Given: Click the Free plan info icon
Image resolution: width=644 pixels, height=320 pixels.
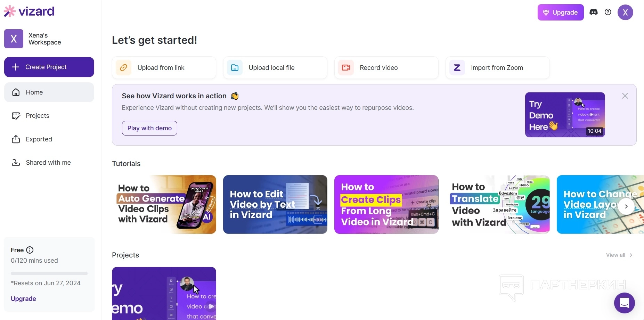Looking at the screenshot, I should [x=30, y=250].
